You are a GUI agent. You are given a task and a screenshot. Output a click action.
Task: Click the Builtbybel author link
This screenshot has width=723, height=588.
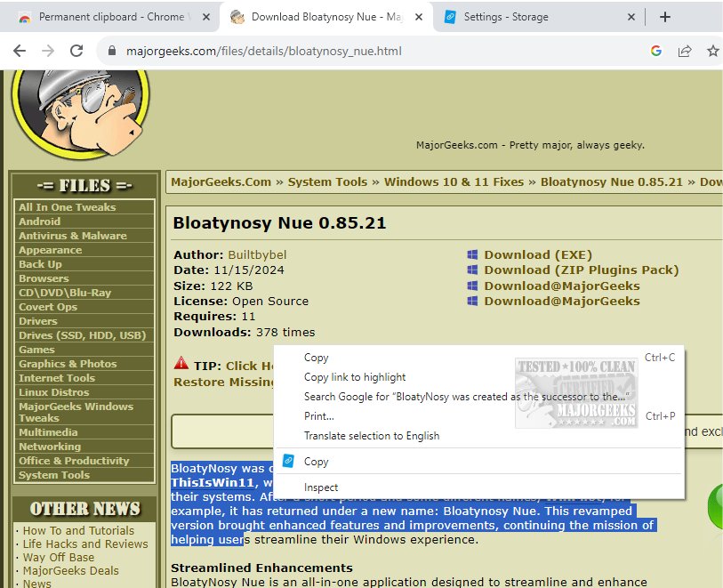pyautogui.click(x=257, y=254)
